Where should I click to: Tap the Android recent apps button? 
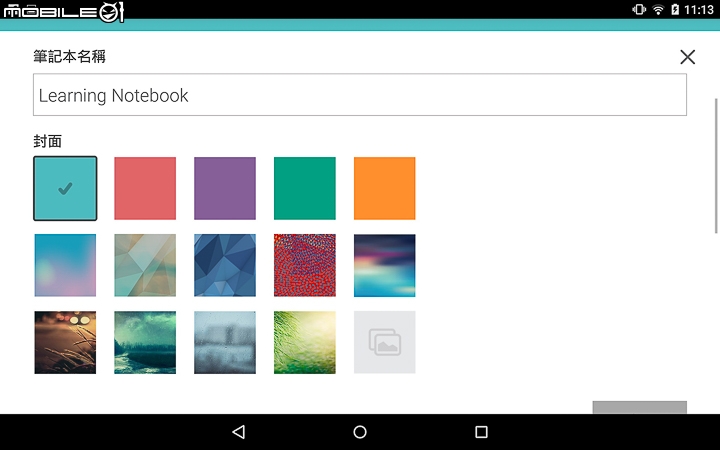click(481, 432)
